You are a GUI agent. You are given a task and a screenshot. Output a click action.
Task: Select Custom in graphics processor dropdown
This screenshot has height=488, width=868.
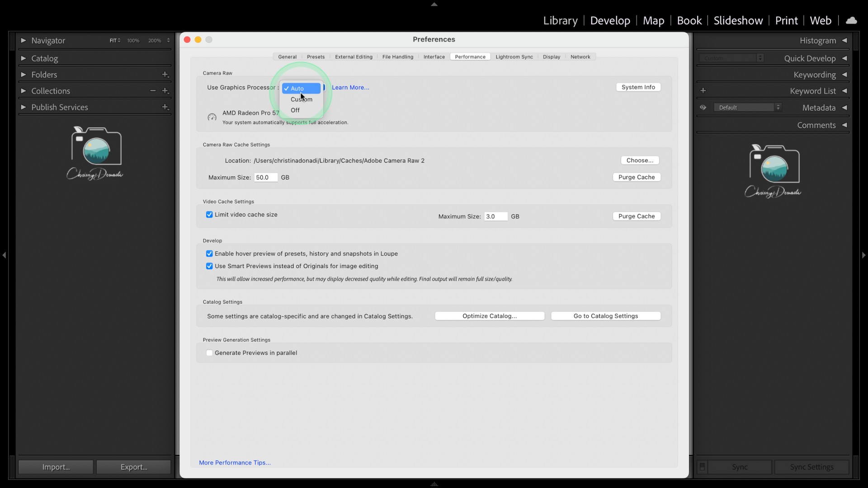tap(301, 99)
